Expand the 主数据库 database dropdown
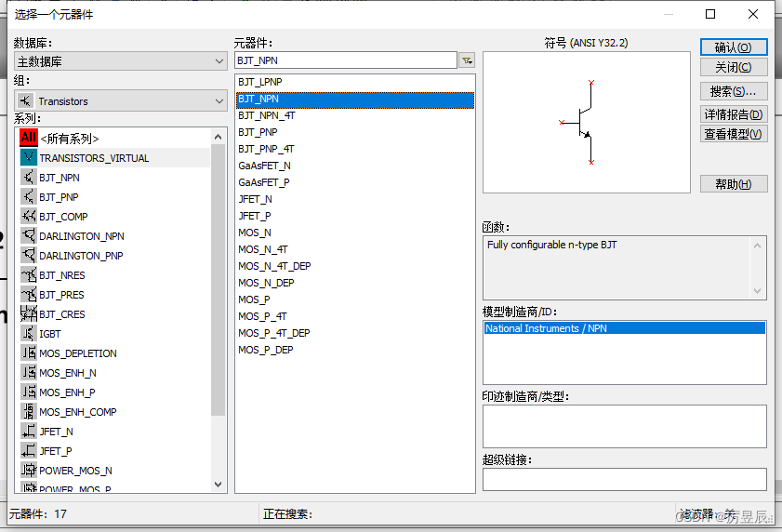 121,61
